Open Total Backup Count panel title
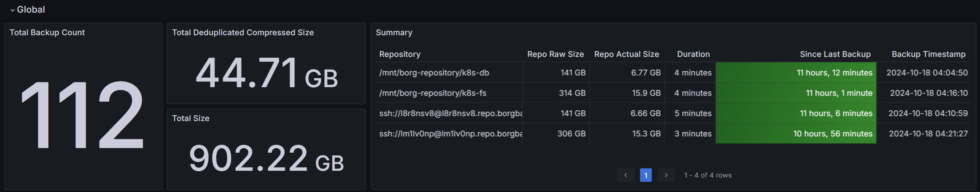The height and width of the screenshot is (192, 980). coord(47,33)
